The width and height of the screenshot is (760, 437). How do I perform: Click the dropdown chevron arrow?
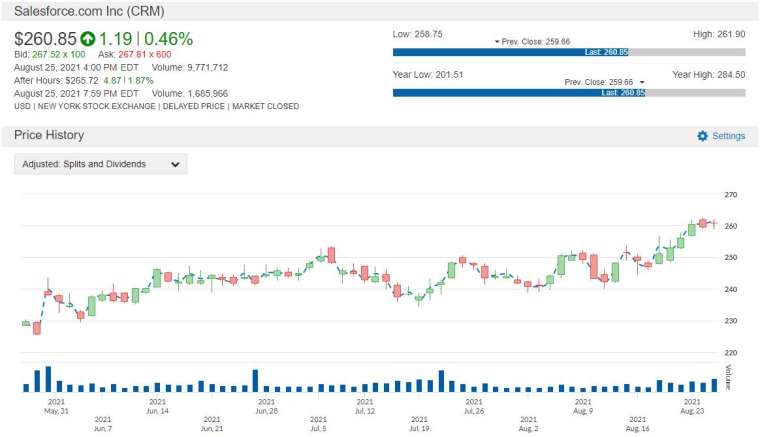175,165
